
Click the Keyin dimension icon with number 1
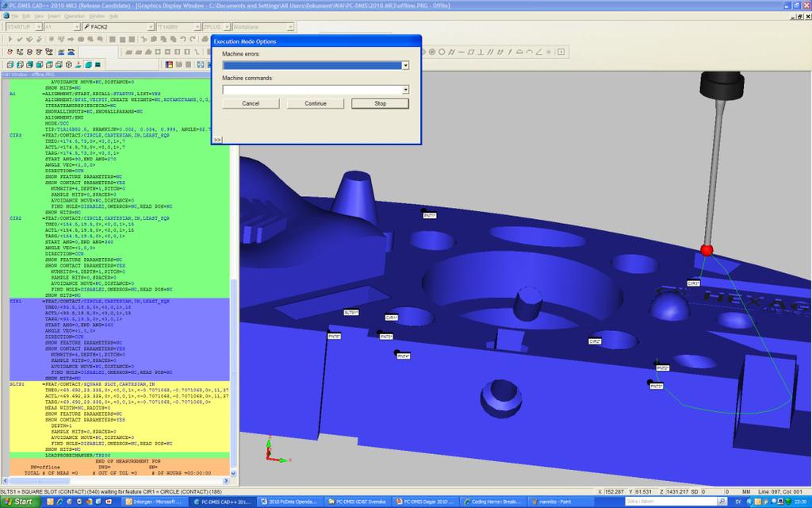[561, 52]
